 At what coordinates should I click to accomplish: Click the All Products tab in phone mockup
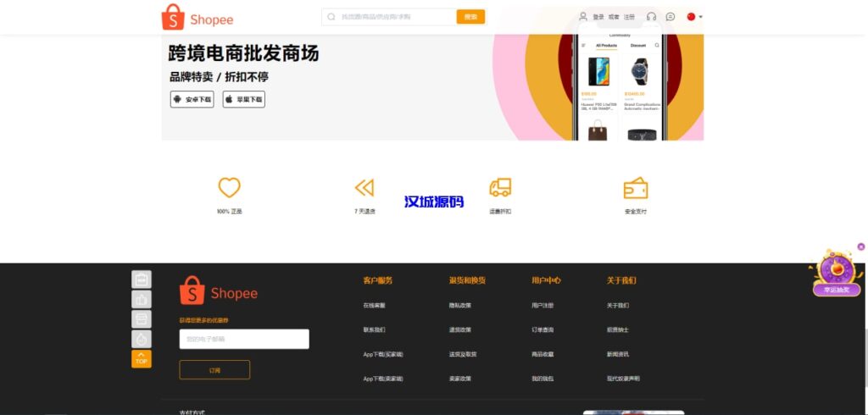click(606, 46)
